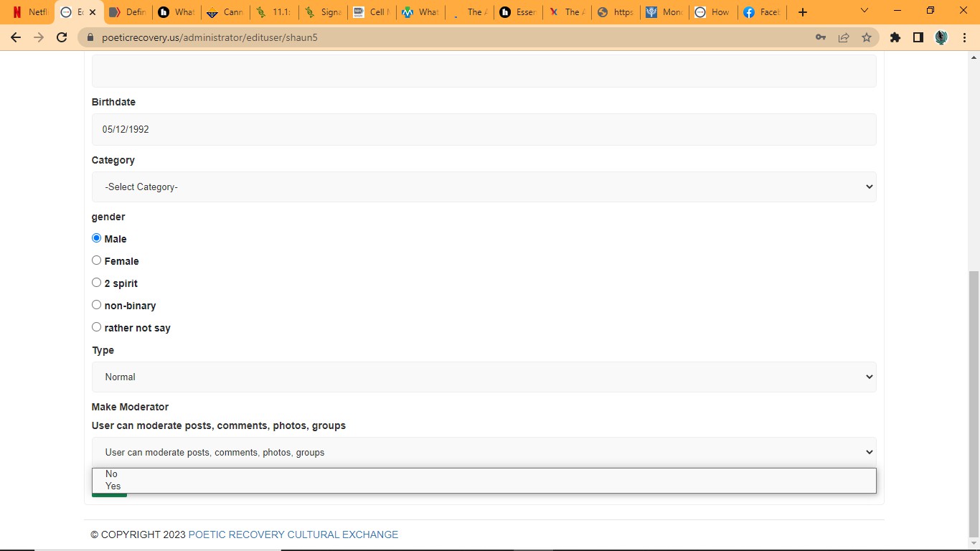Open the Type dropdown showing Normal

pyautogui.click(x=484, y=377)
